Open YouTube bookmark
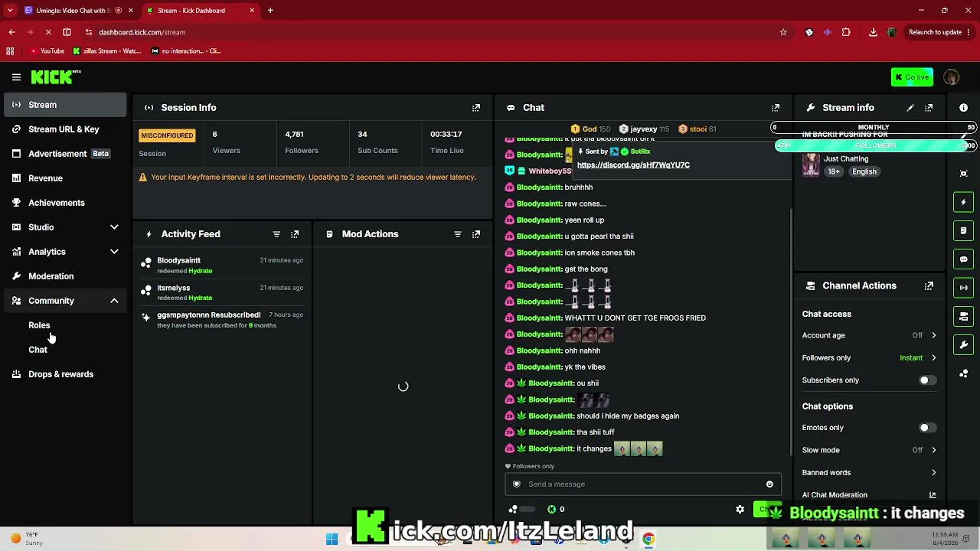The height and width of the screenshot is (551, 980). pos(47,51)
